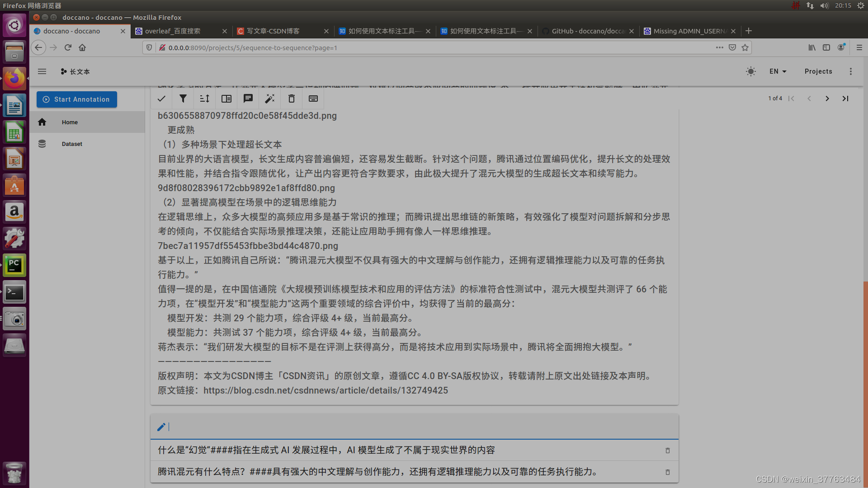This screenshot has height=488, width=868.
Task: Open Firefox page actions ellipsis menu
Action: [x=719, y=47]
